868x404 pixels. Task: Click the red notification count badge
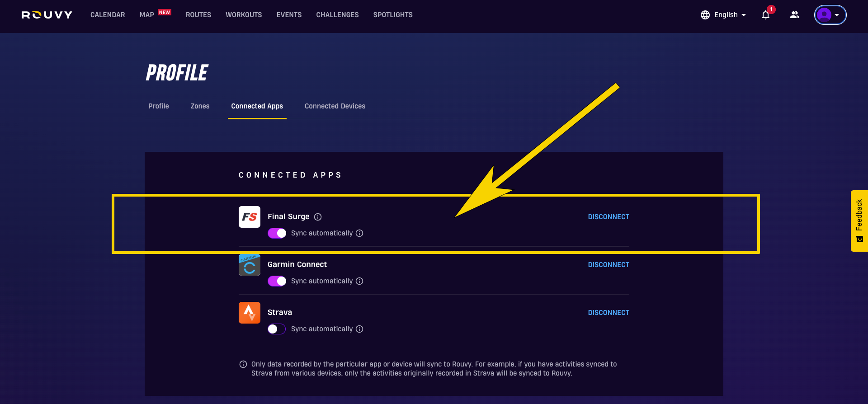point(771,9)
